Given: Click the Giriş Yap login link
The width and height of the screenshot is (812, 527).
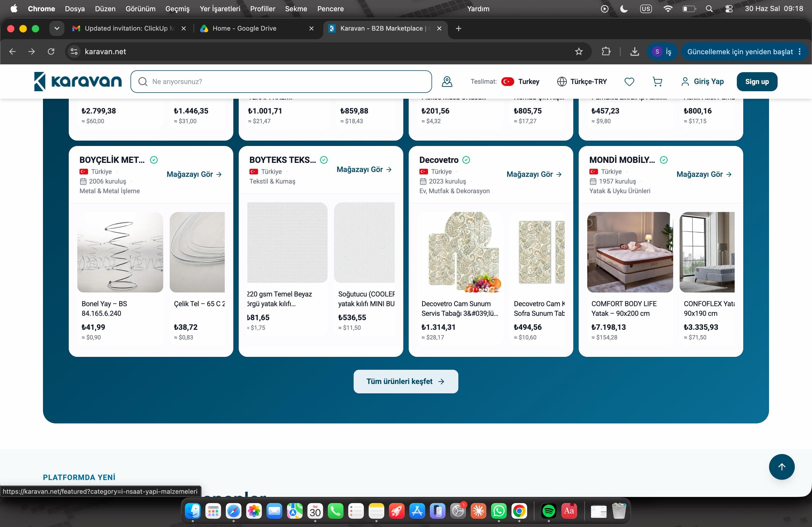Looking at the screenshot, I should pyautogui.click(x=702, y=82).
